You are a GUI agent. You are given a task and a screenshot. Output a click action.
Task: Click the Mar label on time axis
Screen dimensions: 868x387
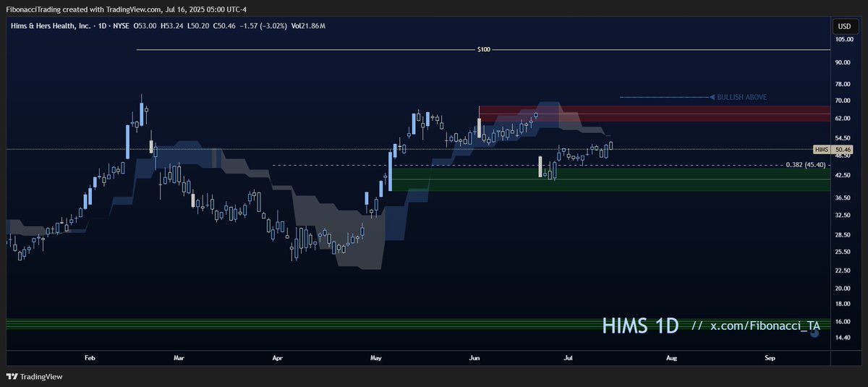(x=180, y=358)
